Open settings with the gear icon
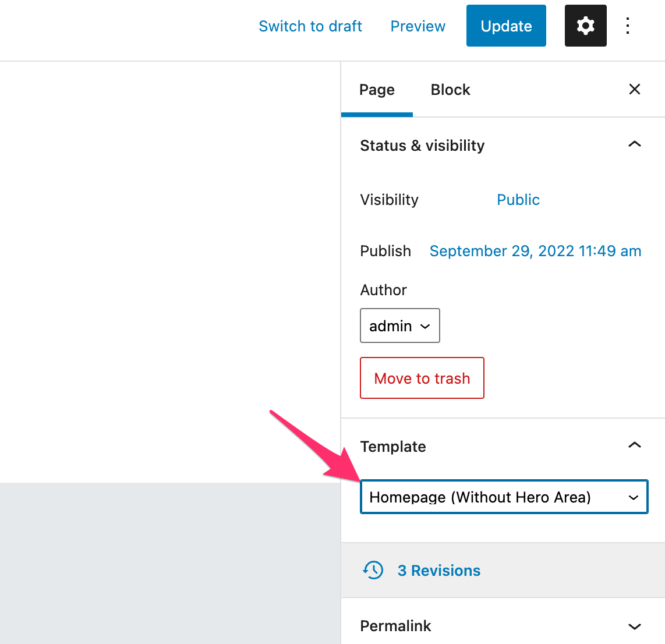Screen dimensions: 665x644 click(585, 26)
